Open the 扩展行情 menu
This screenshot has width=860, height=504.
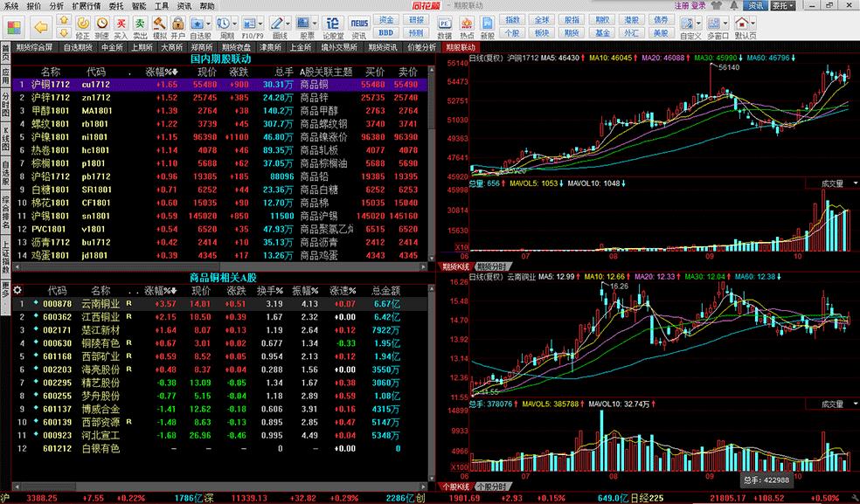pos(87,6)
